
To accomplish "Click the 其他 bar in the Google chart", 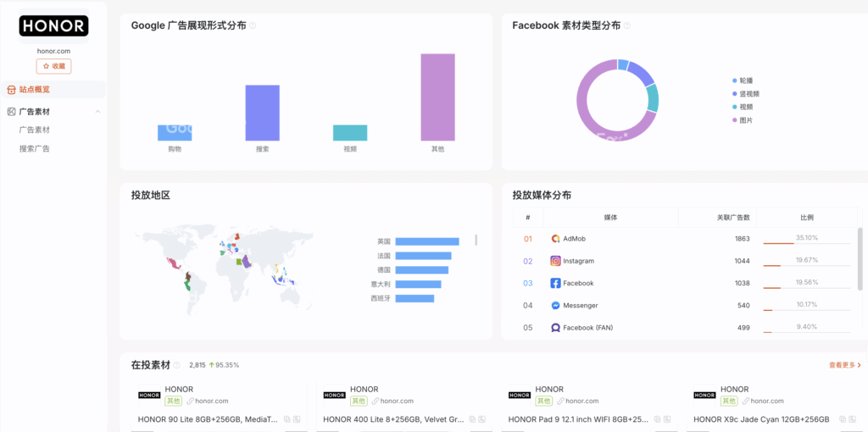I will tap(438, 97).
